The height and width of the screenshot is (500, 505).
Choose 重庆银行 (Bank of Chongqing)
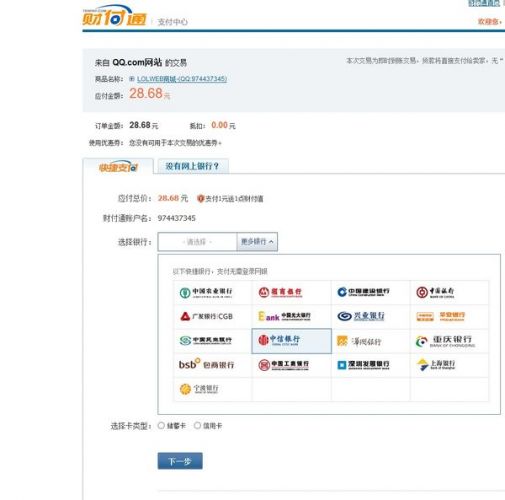pyautogui.click(x=449, y=341)
